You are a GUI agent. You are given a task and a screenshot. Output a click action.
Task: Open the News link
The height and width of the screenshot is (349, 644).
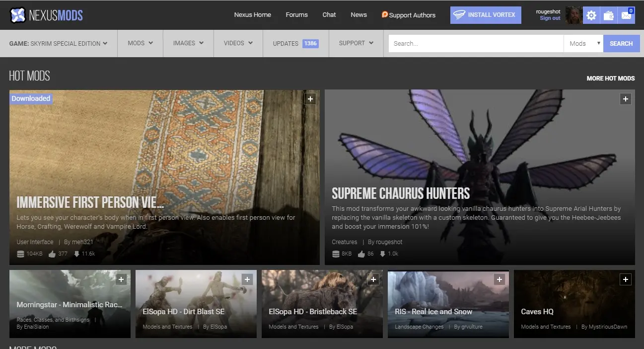(x=358, y=15)
